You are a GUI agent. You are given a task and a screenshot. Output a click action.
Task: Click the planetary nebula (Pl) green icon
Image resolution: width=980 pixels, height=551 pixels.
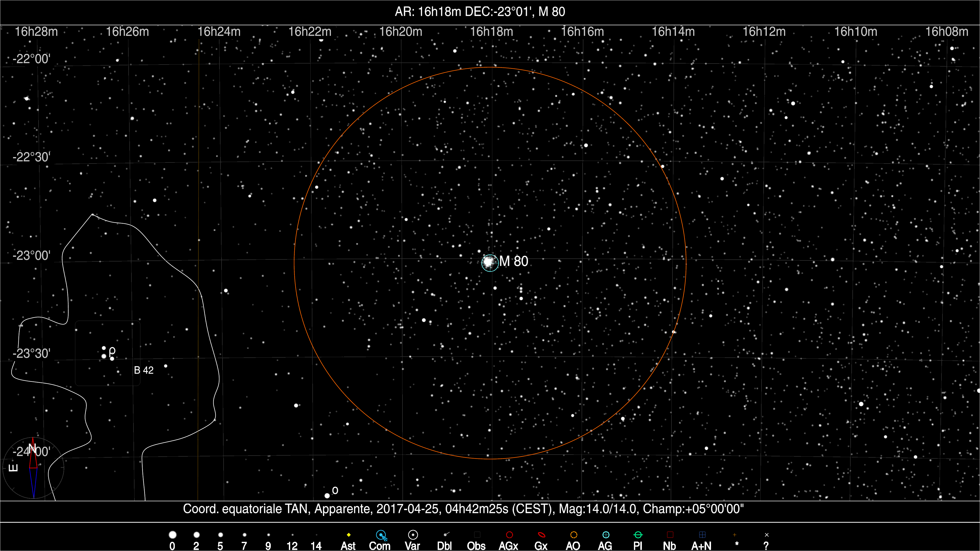pos(638,535)
